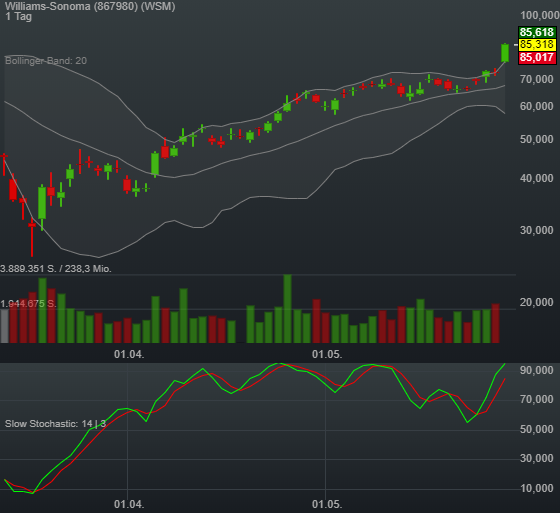Click the latest tall green candlestick
Screen dimensions: 560x513
pos(505,53)
